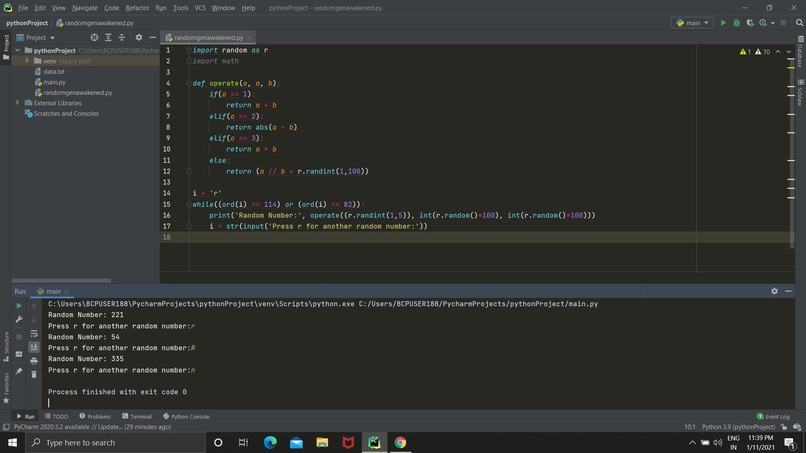Clear all Run console output with trash icon

34,374
